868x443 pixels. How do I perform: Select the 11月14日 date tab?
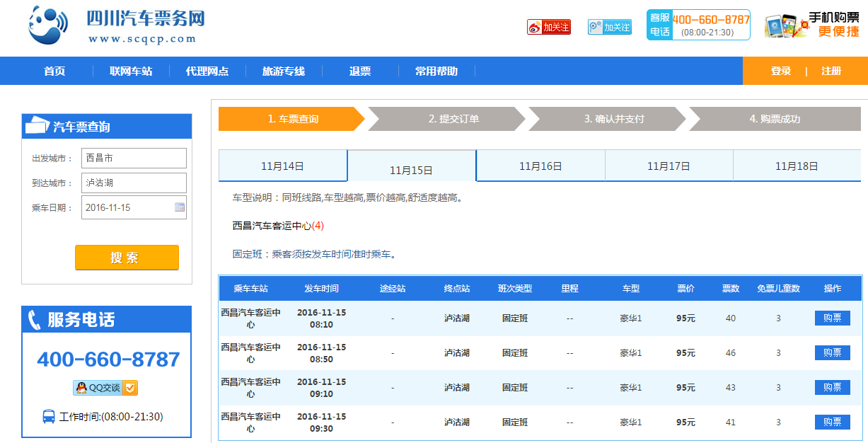(x=282, y=166)
